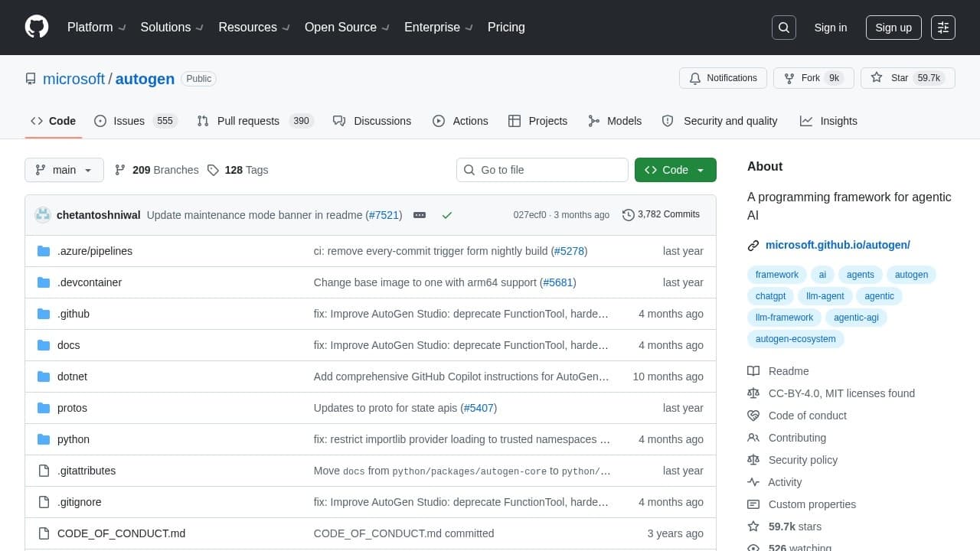Open microsoft.github.io/autogen/ website link
The image size is (980, 551).
838,245
